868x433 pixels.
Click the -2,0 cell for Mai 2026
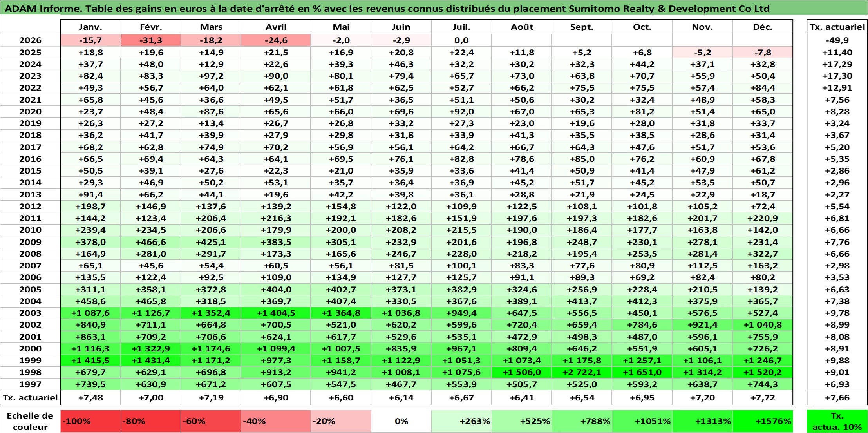coord(341,40)
